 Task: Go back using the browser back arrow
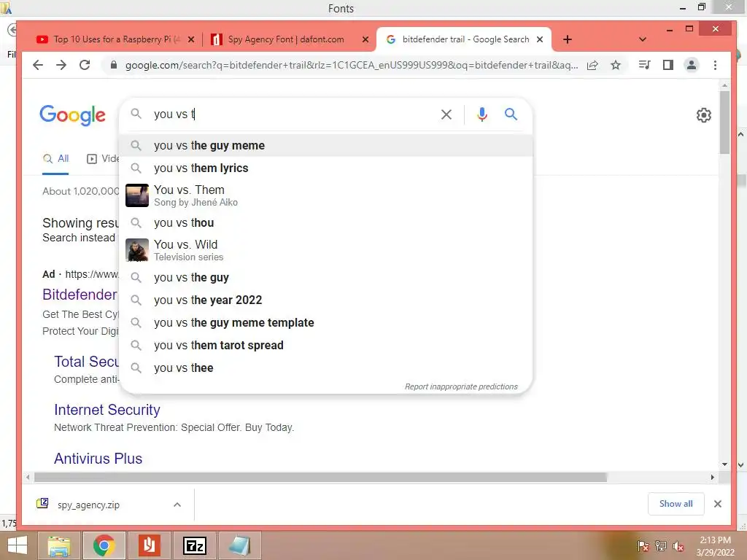[x=38, y=65]
